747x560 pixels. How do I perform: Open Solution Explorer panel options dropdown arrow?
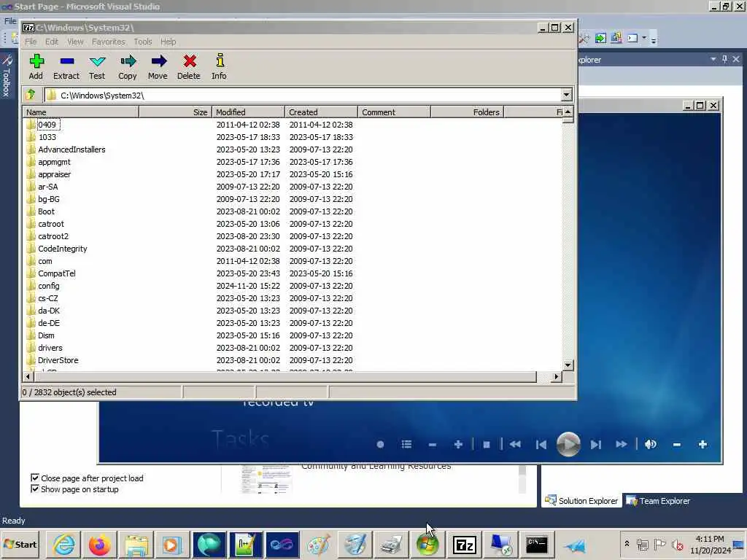tap(713, 59)
